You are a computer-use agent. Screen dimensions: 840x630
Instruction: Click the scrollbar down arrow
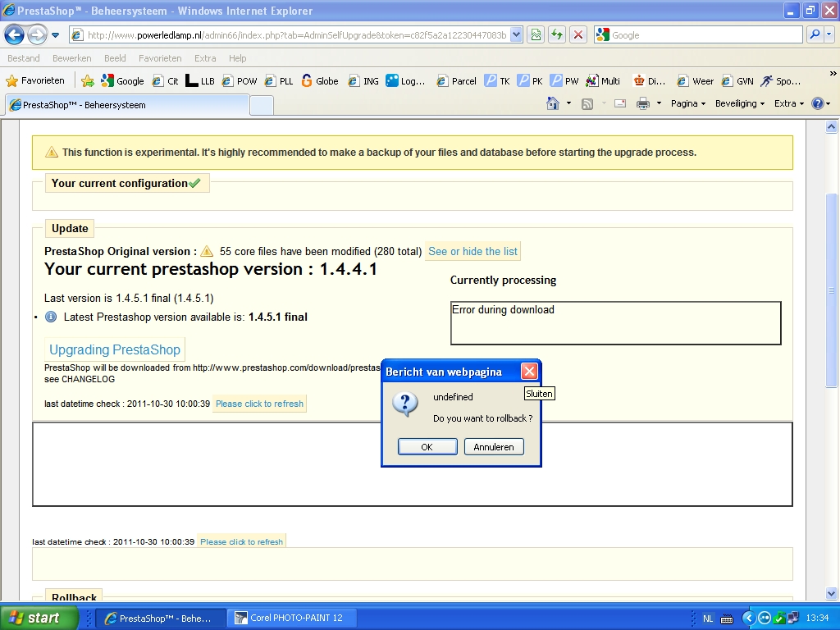[831, 594]
